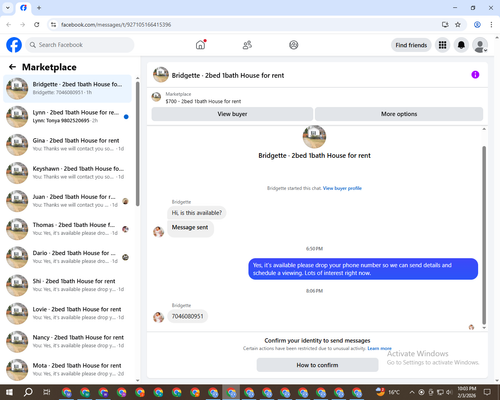Open Windows Task View

47,392
